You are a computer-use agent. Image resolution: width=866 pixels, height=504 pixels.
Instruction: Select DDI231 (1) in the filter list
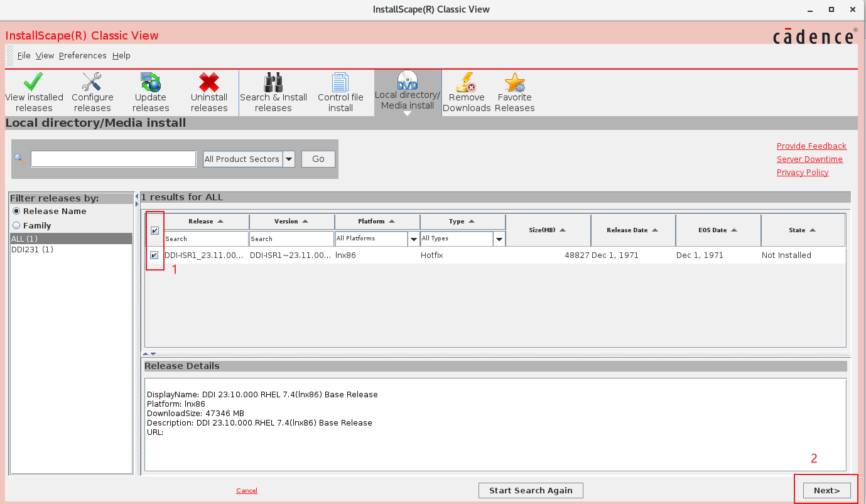click(x=32, y=250)
